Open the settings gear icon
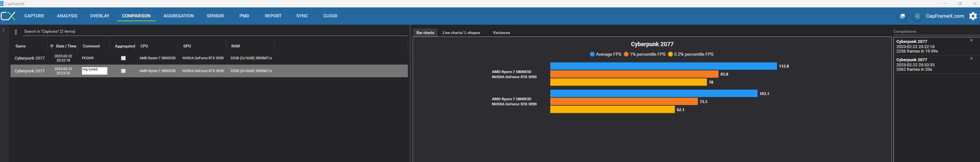980x162 pixels. [973, 16]
